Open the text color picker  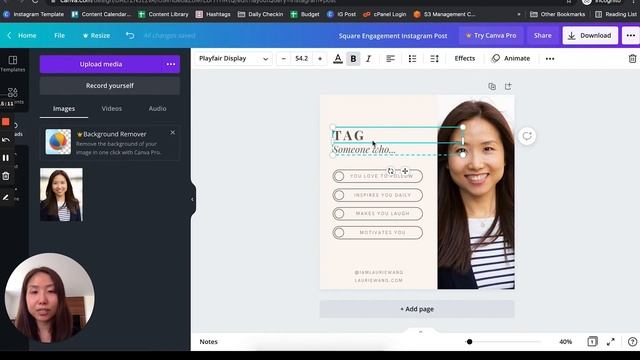tap(338, 59)
